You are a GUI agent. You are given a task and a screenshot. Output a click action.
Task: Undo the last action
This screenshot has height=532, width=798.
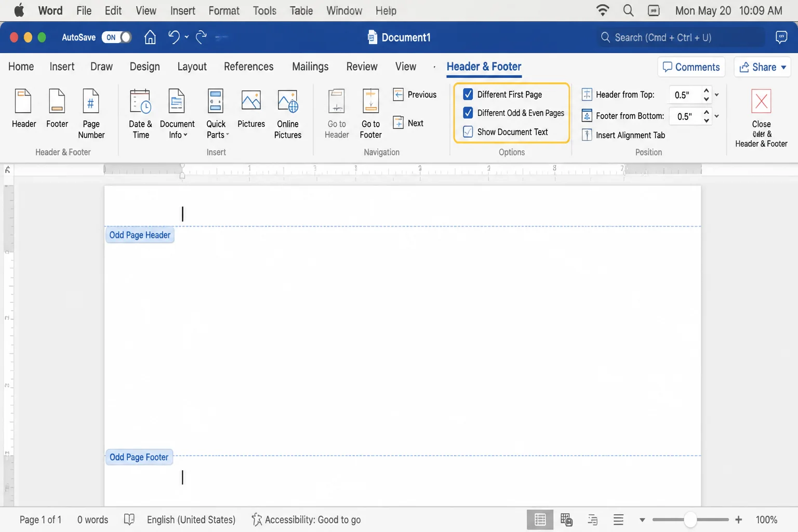pos(174,37)
